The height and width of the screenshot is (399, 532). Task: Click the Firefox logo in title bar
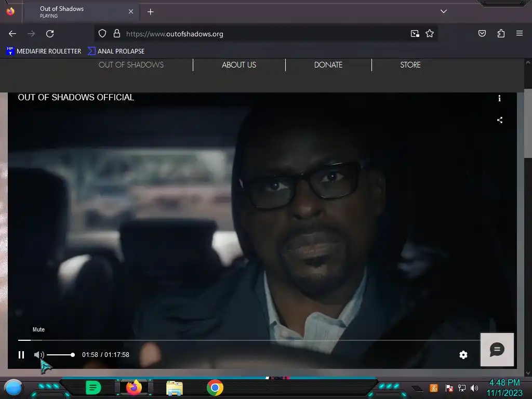point(10,11)
